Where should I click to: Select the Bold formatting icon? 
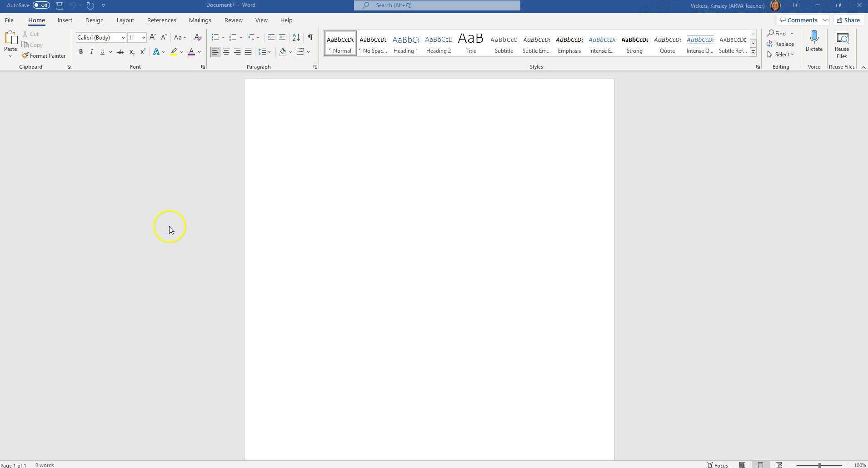click(x=81, y=52)
